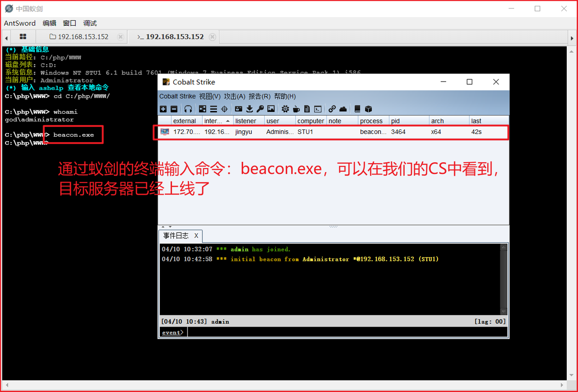The height and width of the screenshot is (392, 578).
Task: Click the "god\administrator" output in AntSword terminal
Action: click(x=39, y=120)
